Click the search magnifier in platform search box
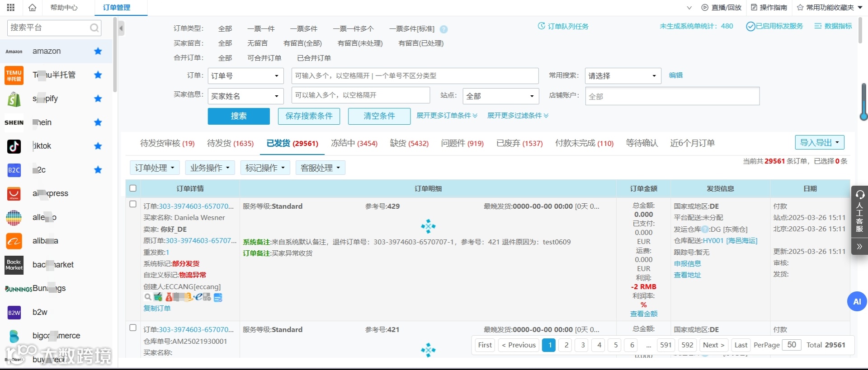Viewport: 868px width, 370px height. [x=94, y=28]
